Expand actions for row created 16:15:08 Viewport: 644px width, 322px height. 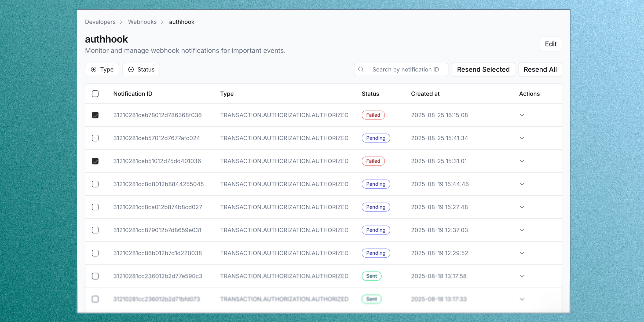[522, 115]
